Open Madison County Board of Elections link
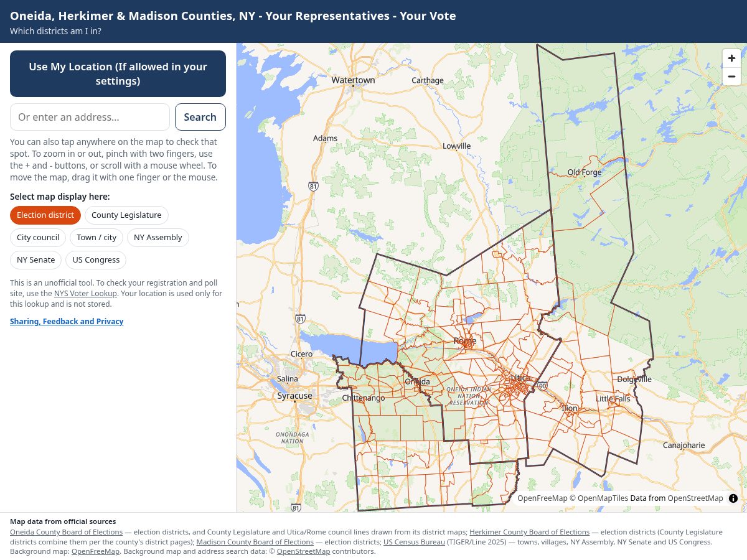Image resolution: width=747 pixels, height=560 pixels. point(255,542)
